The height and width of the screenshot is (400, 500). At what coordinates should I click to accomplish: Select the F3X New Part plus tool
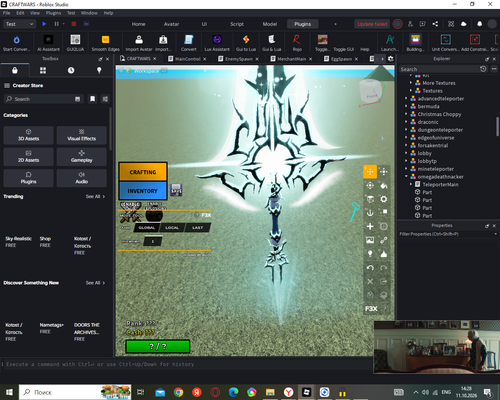(370, 226)
